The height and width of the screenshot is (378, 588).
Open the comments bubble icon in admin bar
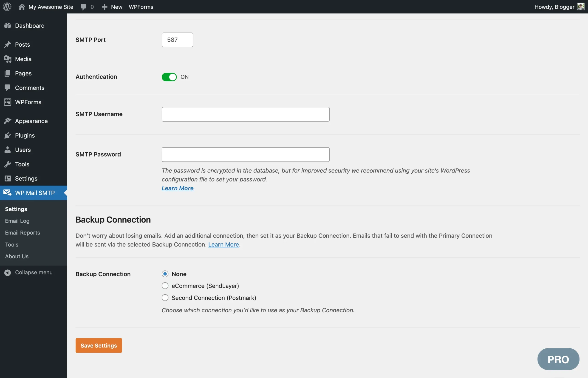click(83, 7)
